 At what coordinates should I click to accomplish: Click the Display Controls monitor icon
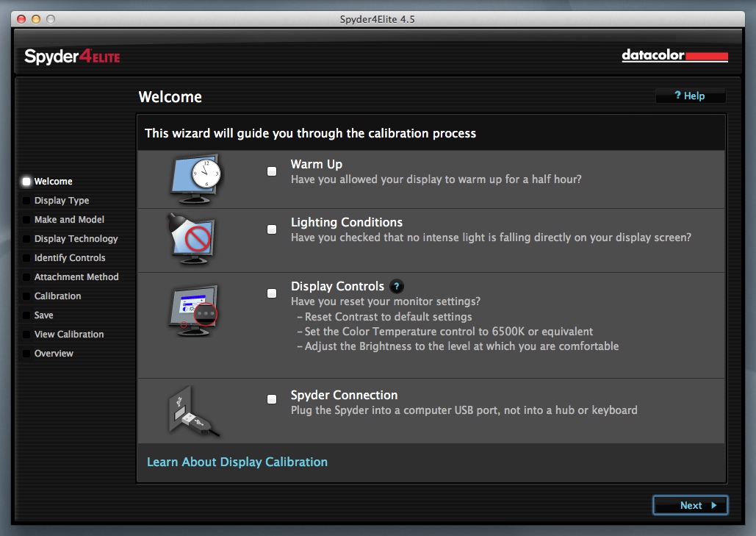click(194, 309)
